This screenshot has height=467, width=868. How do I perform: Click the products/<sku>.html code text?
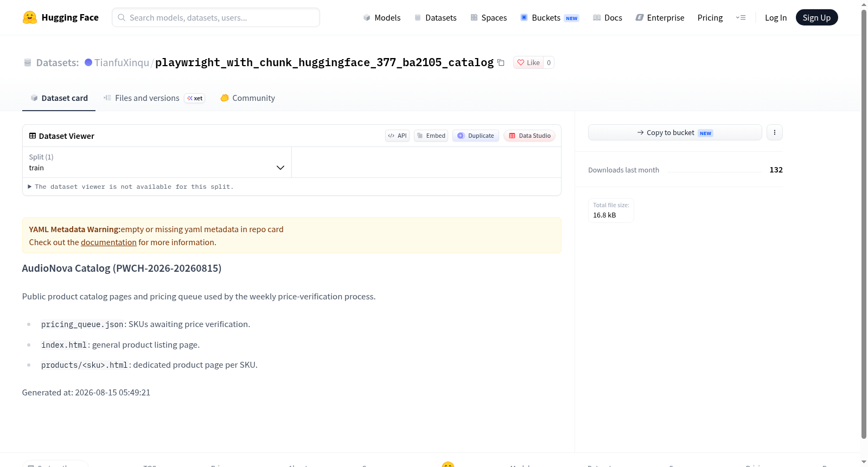(85, 365)
